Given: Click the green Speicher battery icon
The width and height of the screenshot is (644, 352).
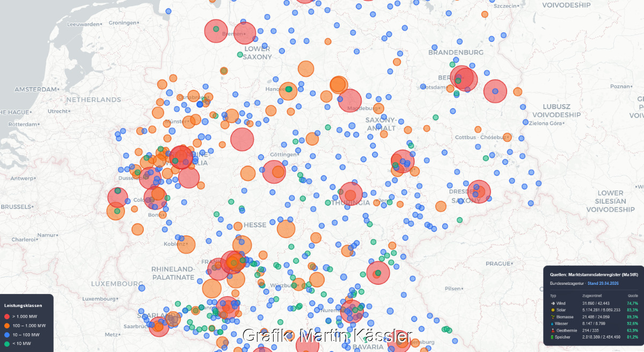Looking at the screenshot, I should click(553, 337).
